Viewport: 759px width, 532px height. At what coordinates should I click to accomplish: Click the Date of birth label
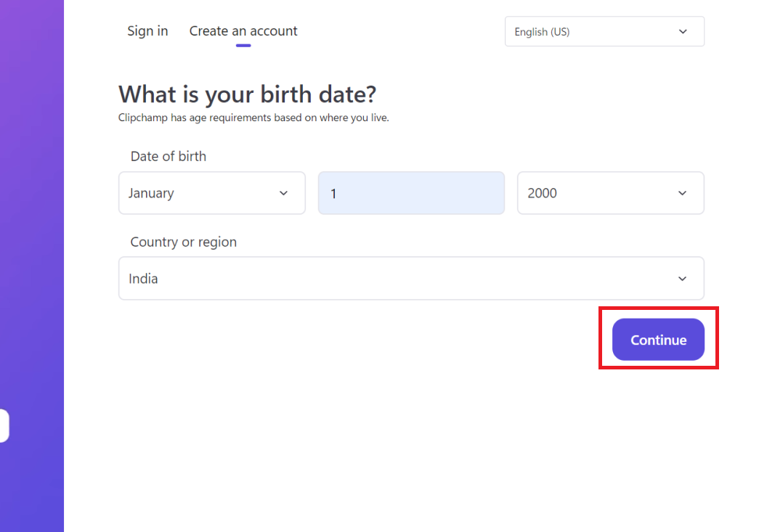tap(169, 156)
